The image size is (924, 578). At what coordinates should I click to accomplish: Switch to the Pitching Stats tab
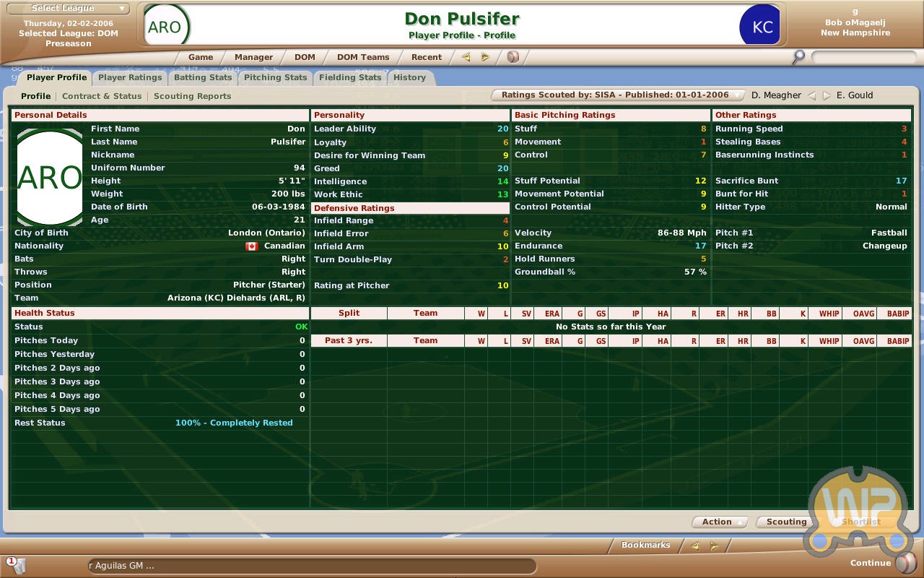pyautogui.click(x=275, y=77)
